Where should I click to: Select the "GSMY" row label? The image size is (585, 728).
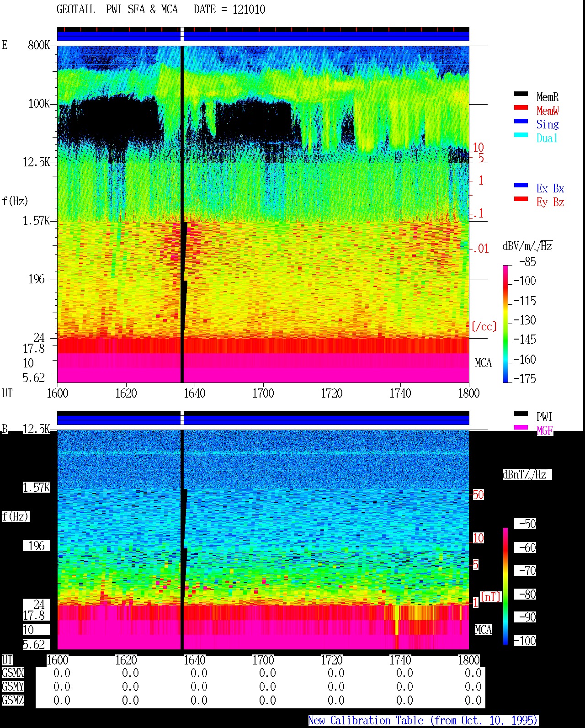(x=13, y=687)
